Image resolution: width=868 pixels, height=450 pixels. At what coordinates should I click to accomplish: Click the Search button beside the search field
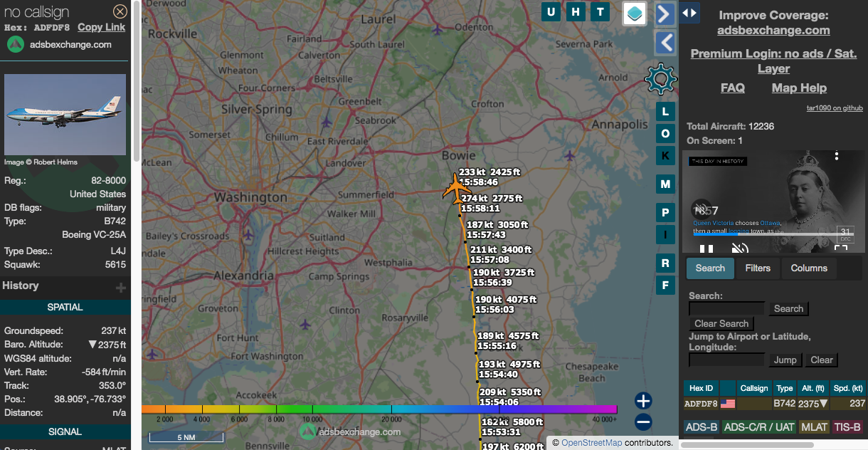tap(788, 309)
